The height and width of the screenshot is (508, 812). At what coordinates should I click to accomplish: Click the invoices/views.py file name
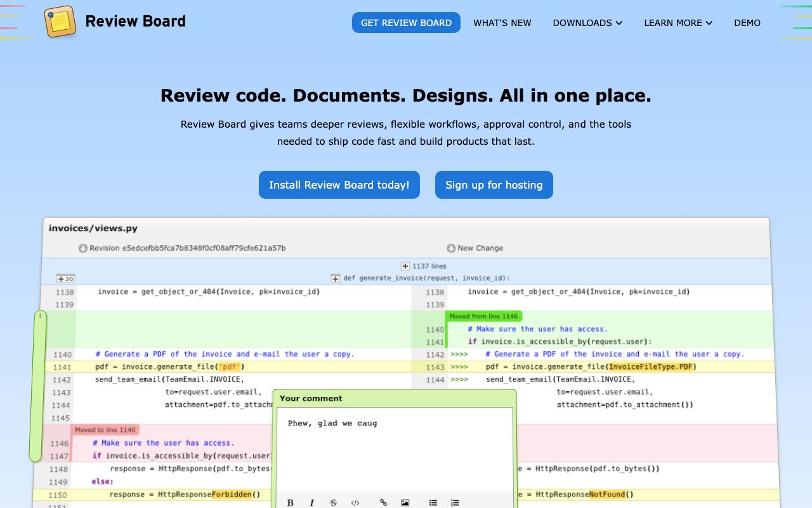coord(93,228)
